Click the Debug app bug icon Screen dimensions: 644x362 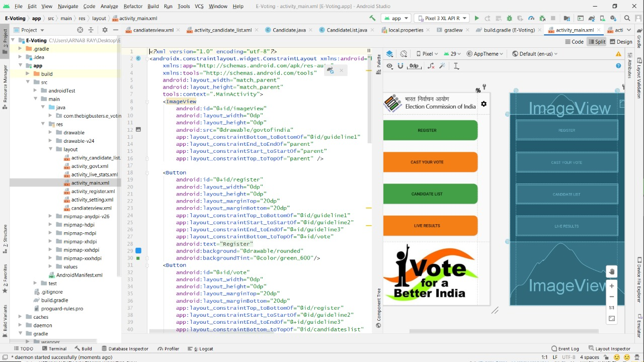tap(509, 19)
